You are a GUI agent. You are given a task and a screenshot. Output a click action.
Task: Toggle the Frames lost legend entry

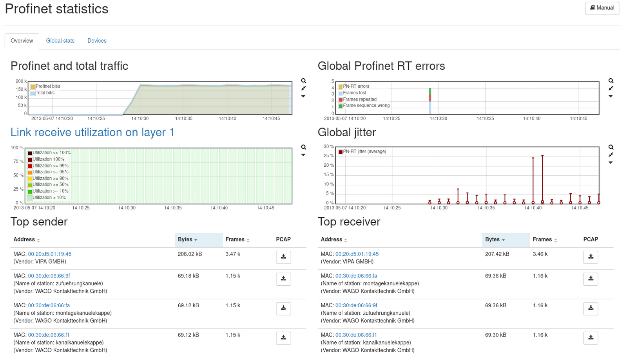(354, 93)
